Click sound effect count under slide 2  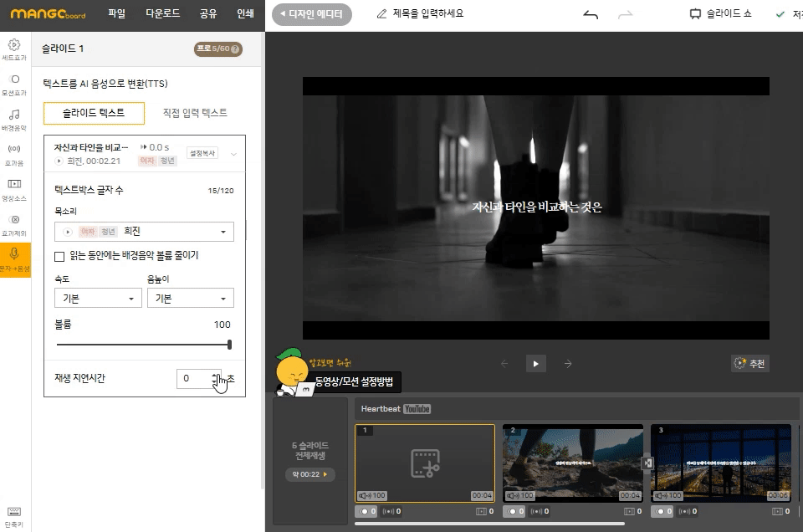pos(540,511)
